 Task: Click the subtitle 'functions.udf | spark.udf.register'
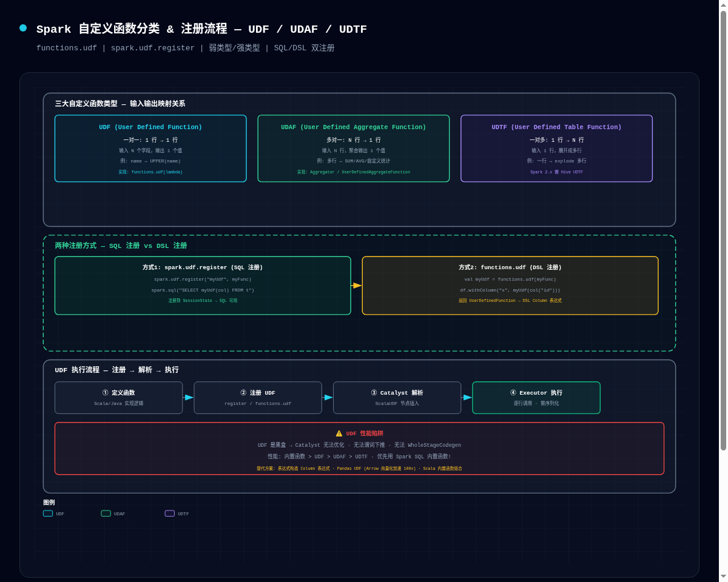116,48
